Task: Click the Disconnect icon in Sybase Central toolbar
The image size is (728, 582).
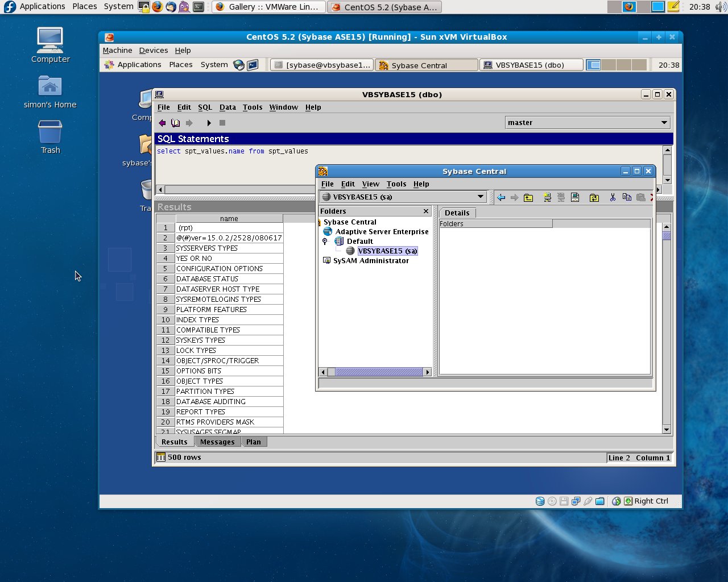Action: coord(561,197)
